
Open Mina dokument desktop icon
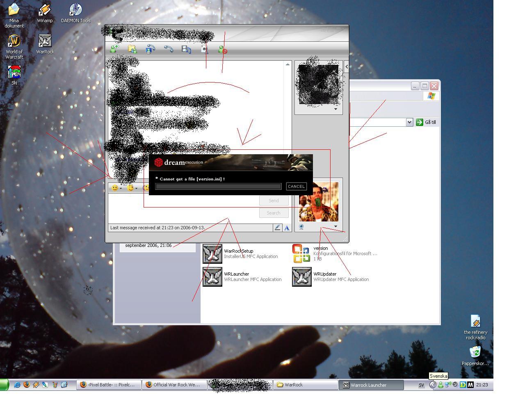click(14, 16)
